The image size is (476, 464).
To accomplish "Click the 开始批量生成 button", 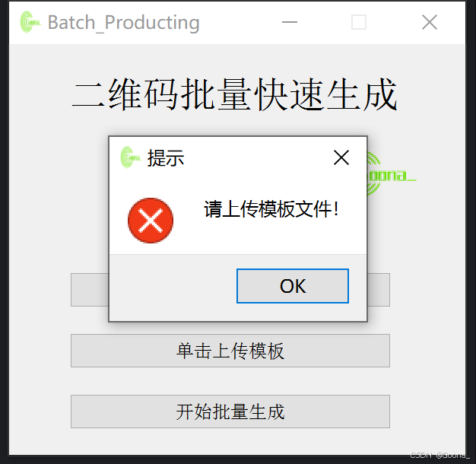I will 230,412.
